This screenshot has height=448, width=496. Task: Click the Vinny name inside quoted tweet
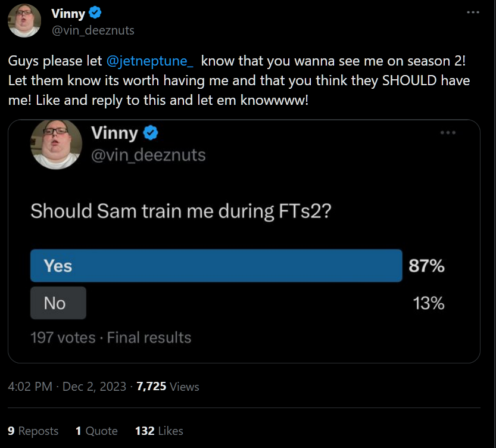(x=114, y=133)
